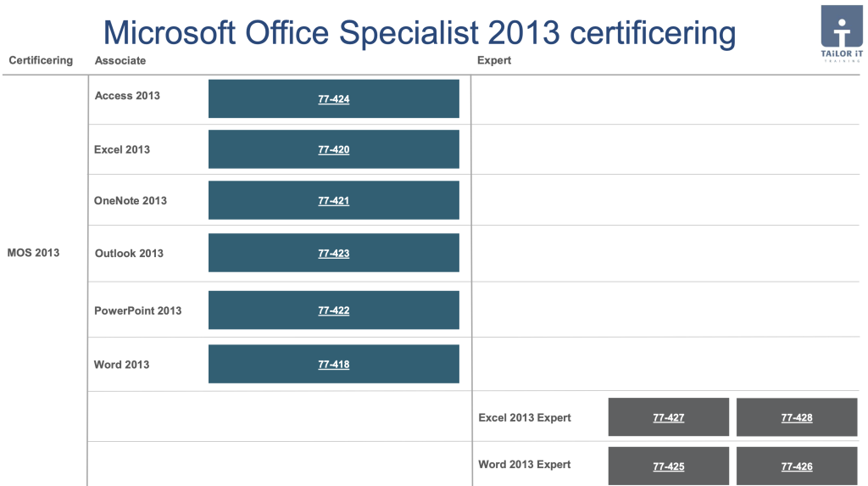Select the 'Access 2013' row label
This screenshot has width=868, height=486.
click(x=127, y=95)
